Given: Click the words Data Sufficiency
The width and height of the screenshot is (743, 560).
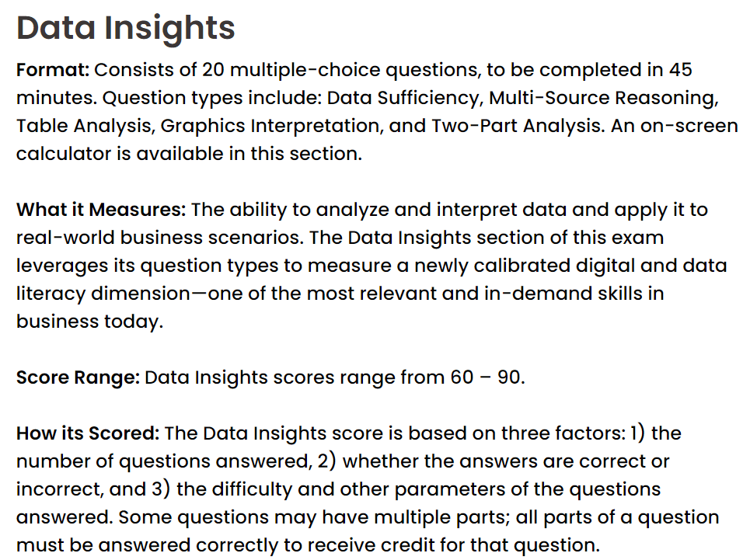Looking at the screenshot, I should pos(405,98).
